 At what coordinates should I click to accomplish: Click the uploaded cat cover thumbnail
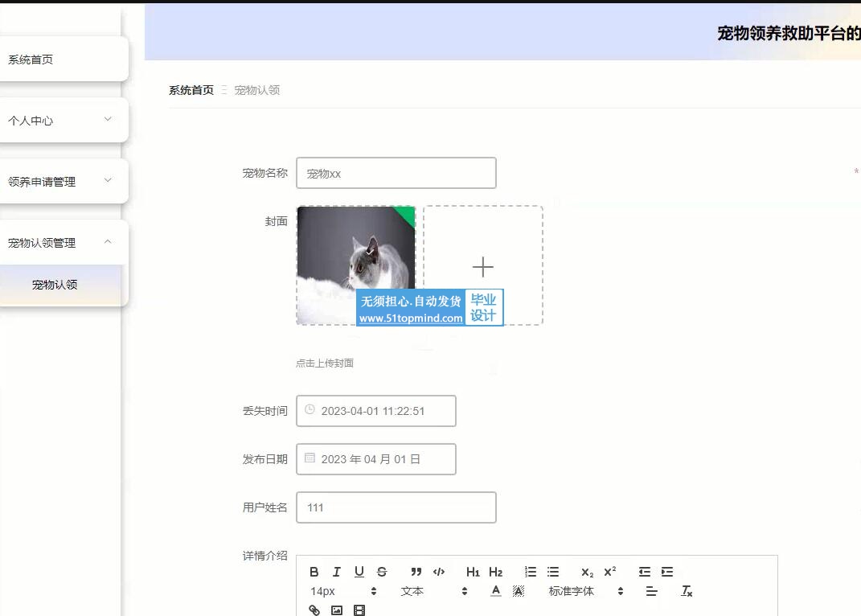click(x=356, y=265)
